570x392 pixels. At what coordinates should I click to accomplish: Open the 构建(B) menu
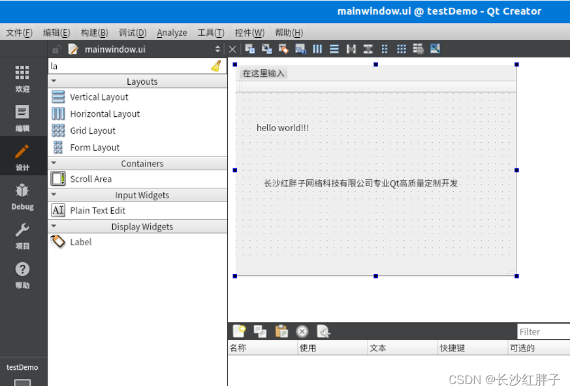pos(95,33)
